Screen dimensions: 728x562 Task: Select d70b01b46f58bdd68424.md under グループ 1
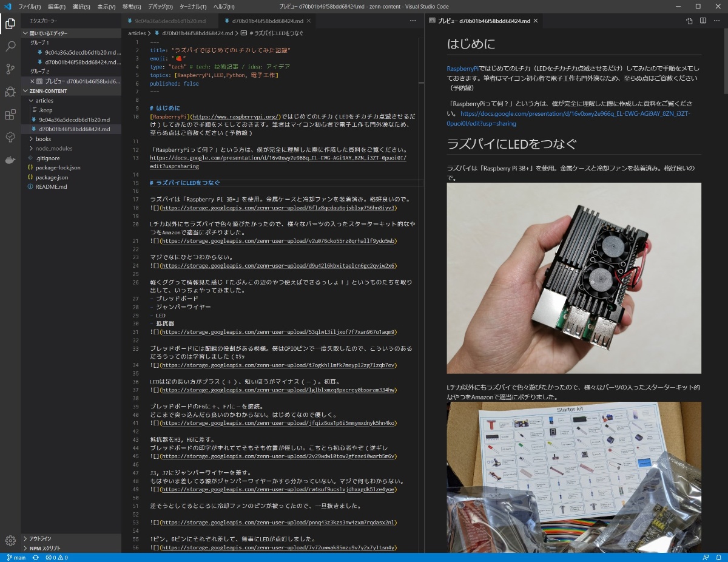[71, 62]
